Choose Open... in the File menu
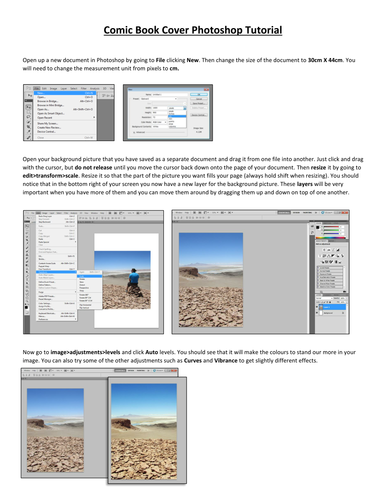The width and height of the screenshot is (386, 500). (x=65, y=97)
